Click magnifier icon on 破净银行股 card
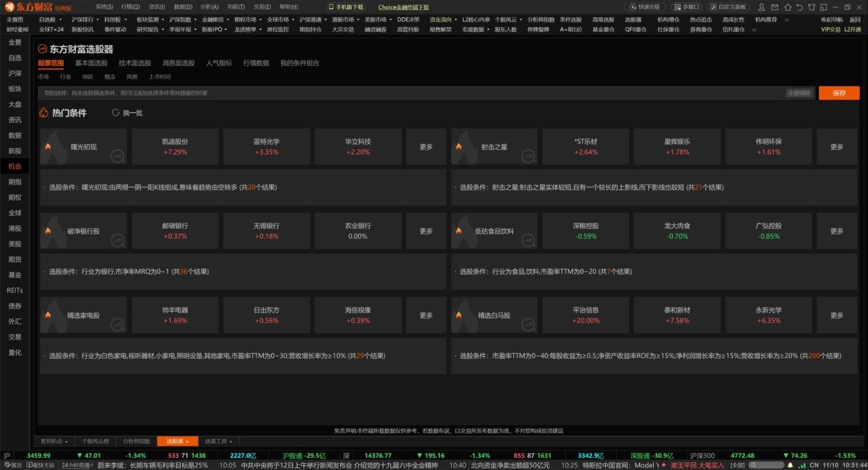This screenshot has height=470, width=868. [x=117, y=241]
